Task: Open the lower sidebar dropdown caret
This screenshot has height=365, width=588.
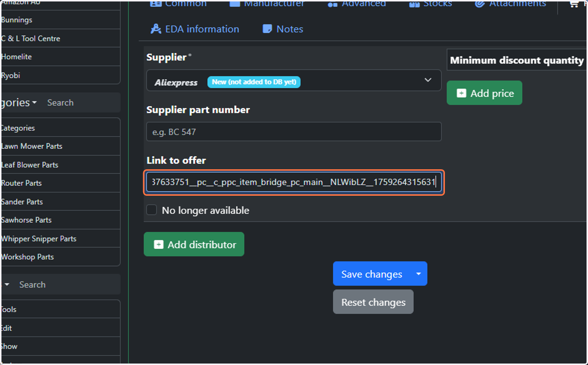Action: [7, 285]
